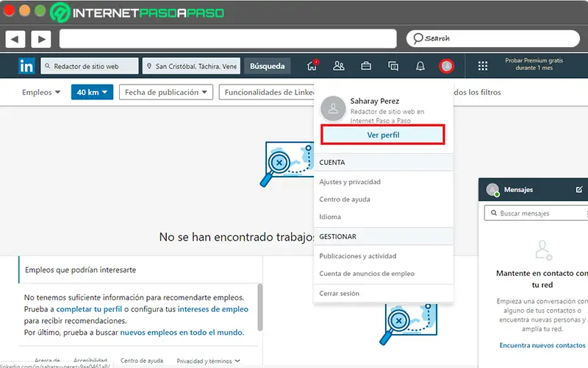
Task: Select Ajustes y privacidad menu entry
Action: tap(350, 182)
